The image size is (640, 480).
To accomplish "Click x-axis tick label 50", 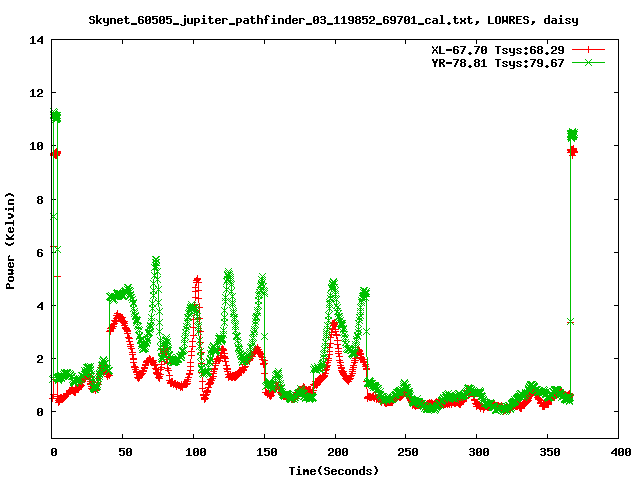I will point(125,452).
